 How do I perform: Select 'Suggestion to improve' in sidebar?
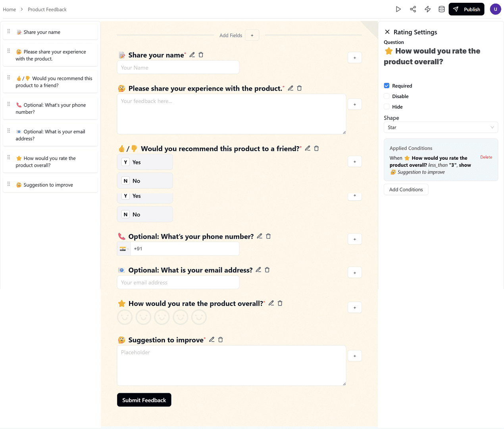pyautogui.click(x=48, y=185)
